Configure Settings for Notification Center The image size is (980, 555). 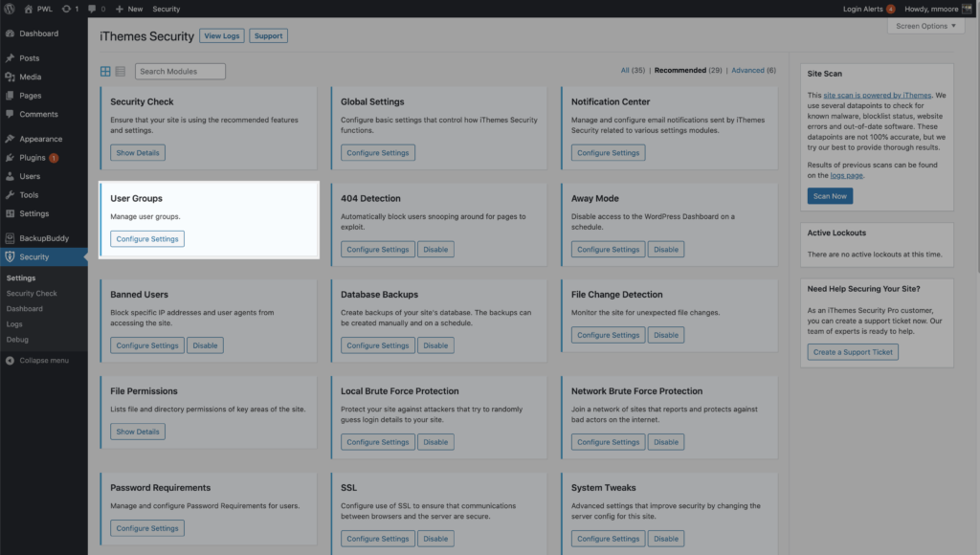(608, 152)
